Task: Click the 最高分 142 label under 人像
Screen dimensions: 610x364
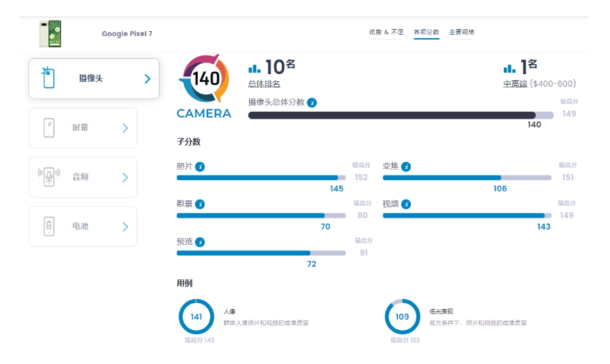Action: [x=200, y=340]
